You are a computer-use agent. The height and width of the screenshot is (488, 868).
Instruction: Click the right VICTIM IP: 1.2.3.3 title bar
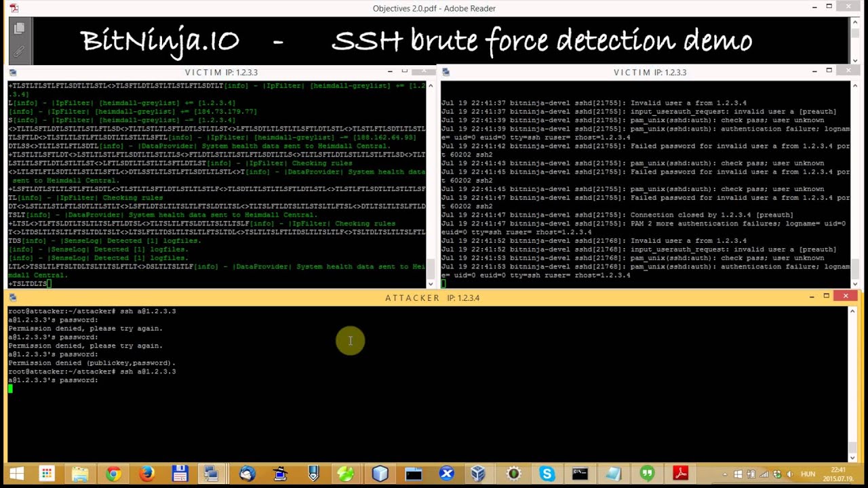(x=650, y=73)
